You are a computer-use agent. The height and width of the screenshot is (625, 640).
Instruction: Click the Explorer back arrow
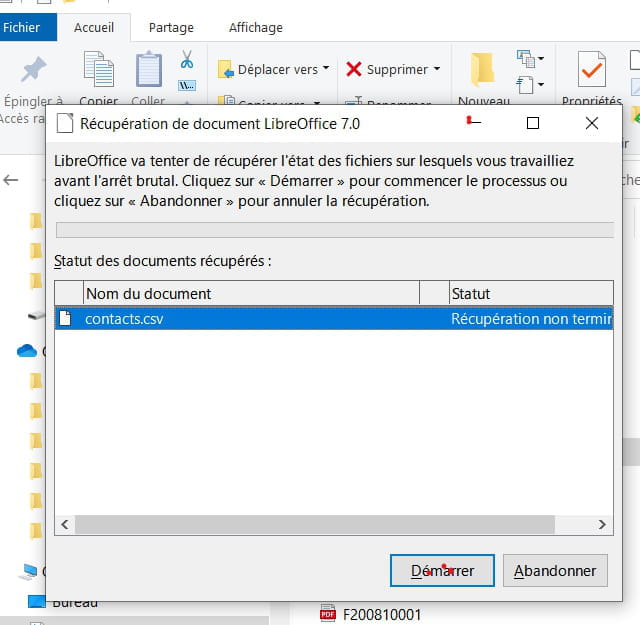coord(11,180)
